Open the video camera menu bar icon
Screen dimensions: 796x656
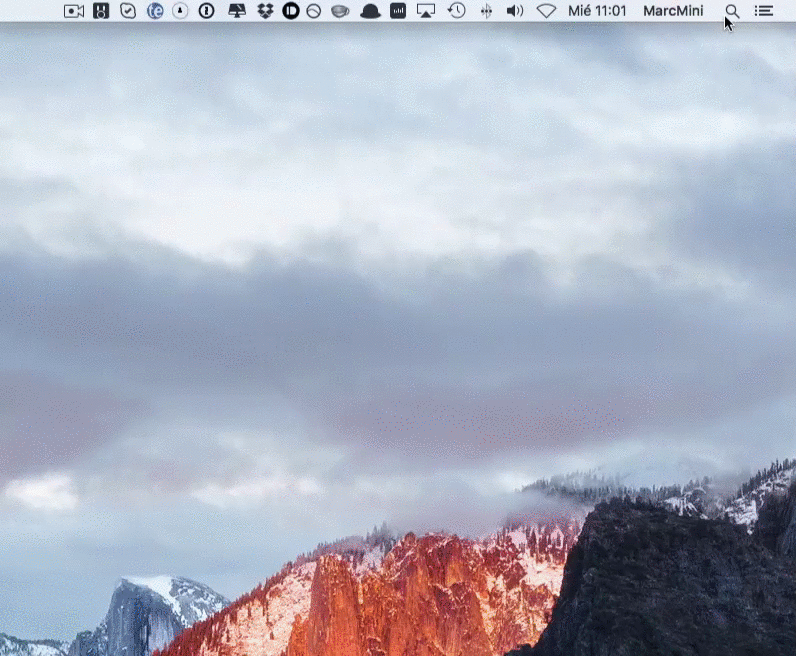tap(74, 11)
